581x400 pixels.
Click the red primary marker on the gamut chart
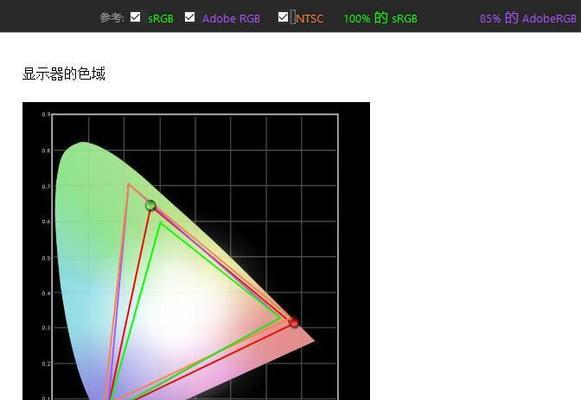click(294, 322)
